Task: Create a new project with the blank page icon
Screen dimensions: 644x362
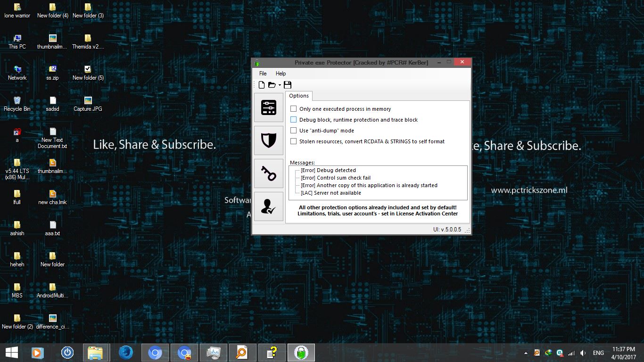Action: 262,85
